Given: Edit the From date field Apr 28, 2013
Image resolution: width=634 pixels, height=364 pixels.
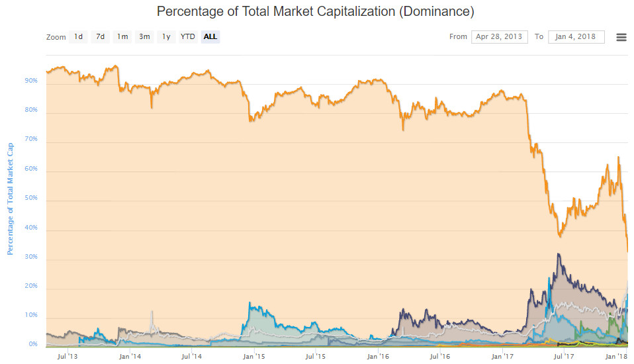Looking at the screenshot, I should 500,37.
